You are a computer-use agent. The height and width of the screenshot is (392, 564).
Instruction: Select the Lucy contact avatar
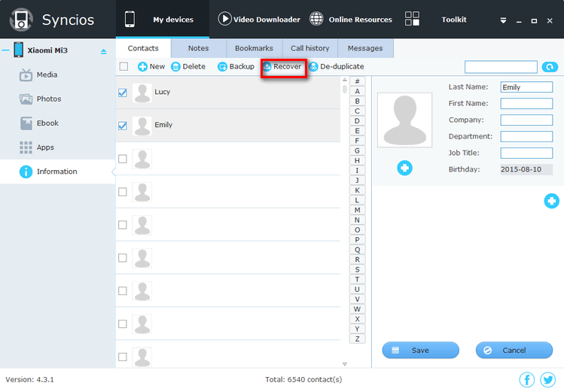[x=142, y=93]
